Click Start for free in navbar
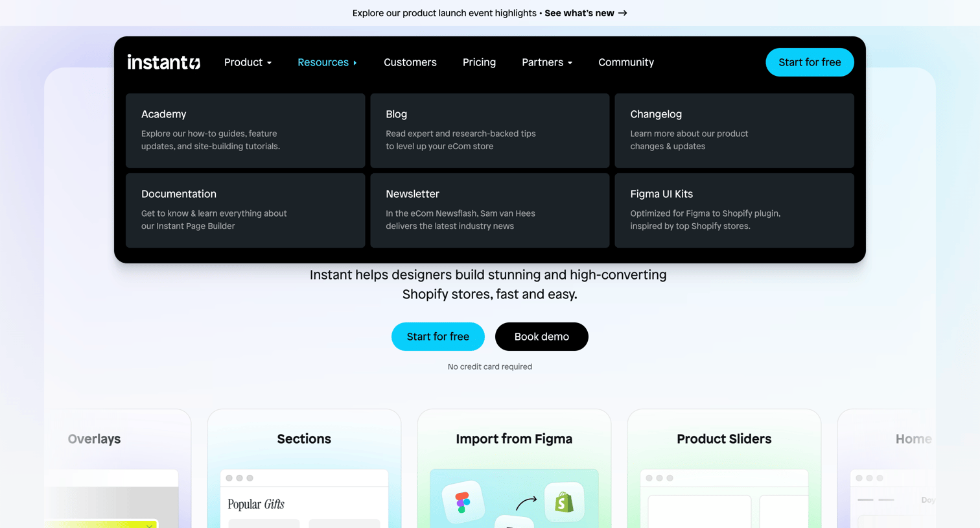Image resolution: width=980 pixels, height=528 pixels. 810,62
